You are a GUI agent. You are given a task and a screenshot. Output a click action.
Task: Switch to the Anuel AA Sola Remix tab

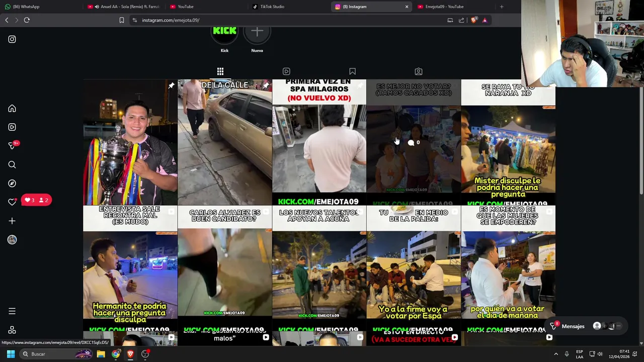pyautogui.click(x=124, y=7)
